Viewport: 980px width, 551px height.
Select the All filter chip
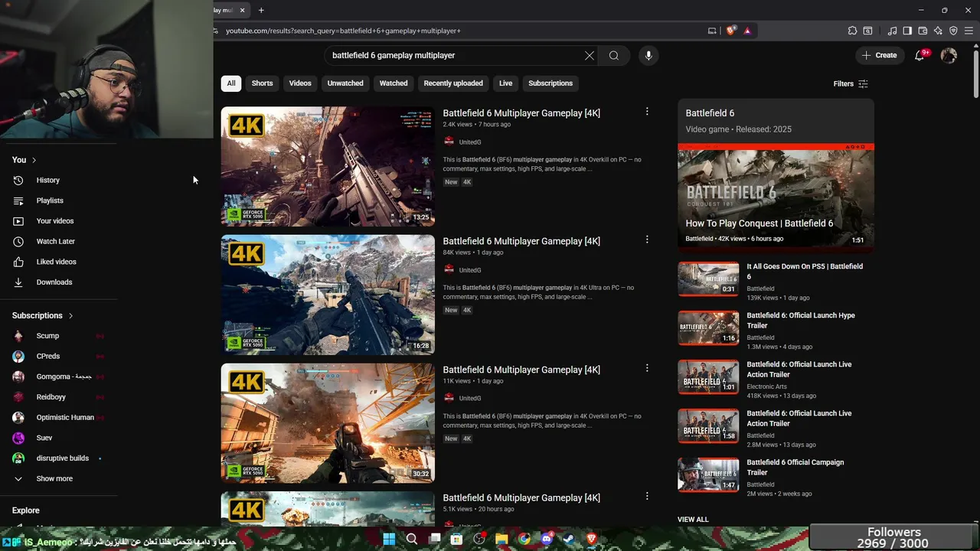[231, 83]
